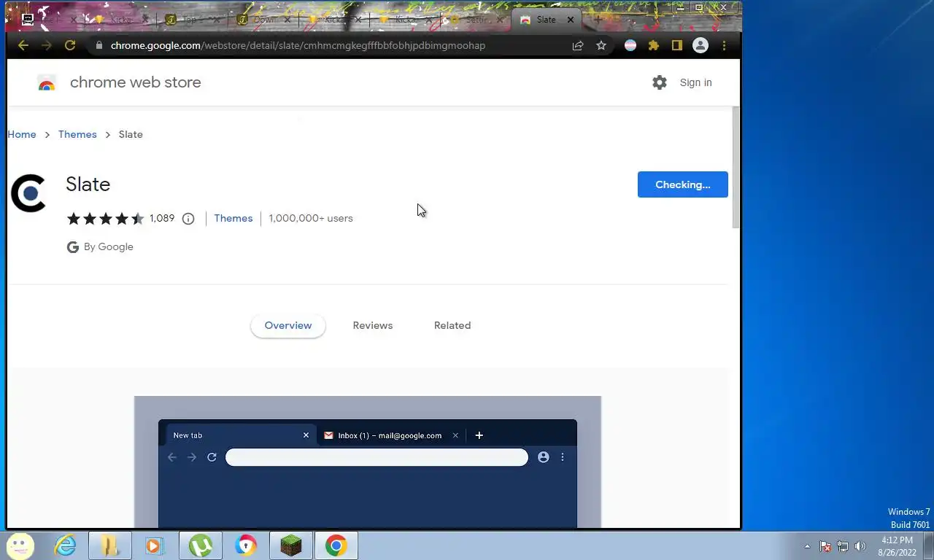Viewport: 934px width, 560px height.
Task: Open the Chrome profile avatar menu
Action: click(x=700, y=45)
